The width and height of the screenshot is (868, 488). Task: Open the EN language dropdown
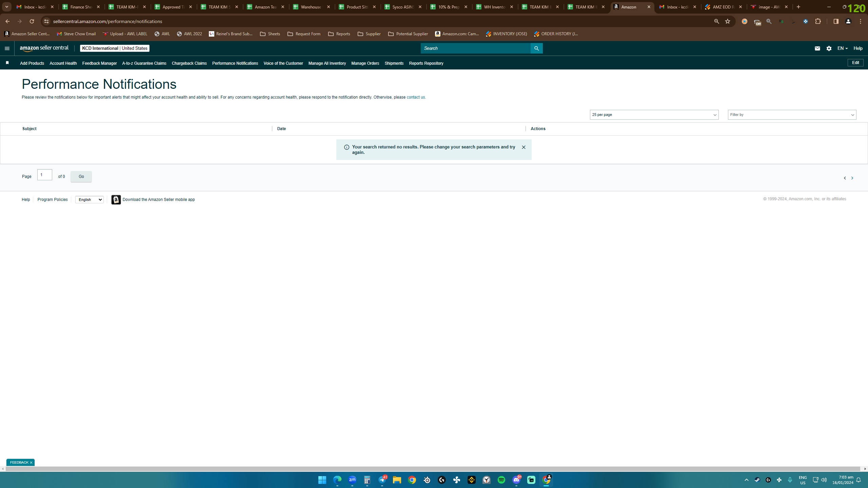pos(842,48)
